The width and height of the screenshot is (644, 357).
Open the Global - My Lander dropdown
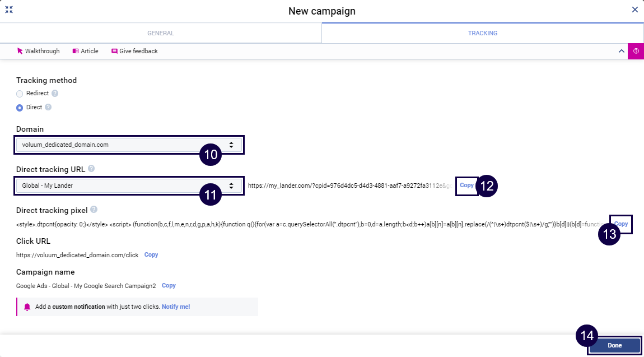(x=129, y=186)
